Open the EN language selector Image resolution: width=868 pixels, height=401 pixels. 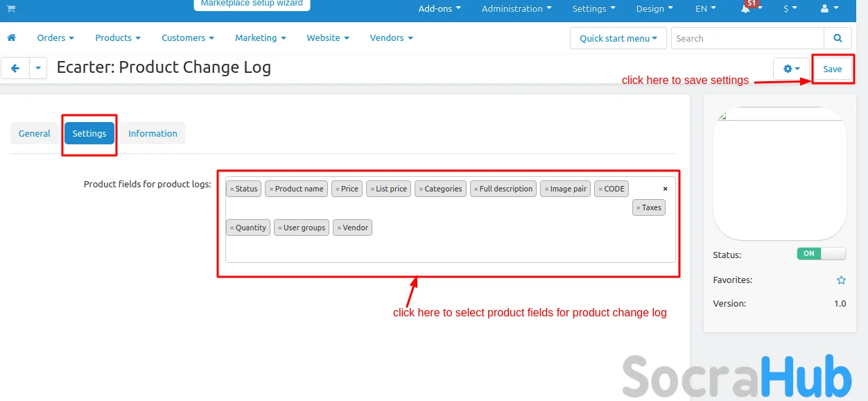tap(706, 8)
